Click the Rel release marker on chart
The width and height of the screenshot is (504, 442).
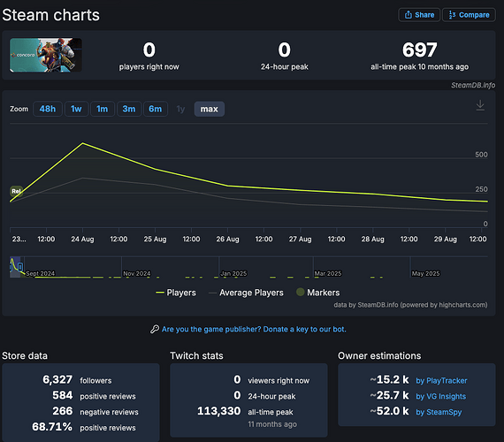[16, 191]
